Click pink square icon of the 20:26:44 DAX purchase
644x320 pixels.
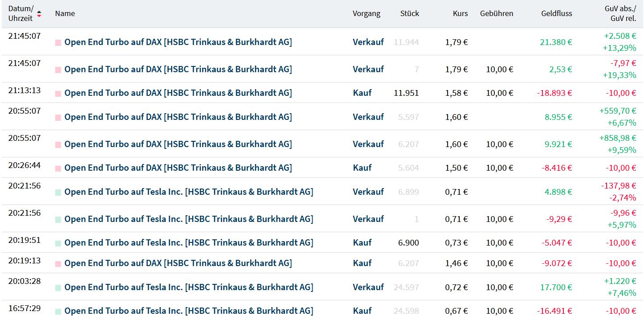58,168
